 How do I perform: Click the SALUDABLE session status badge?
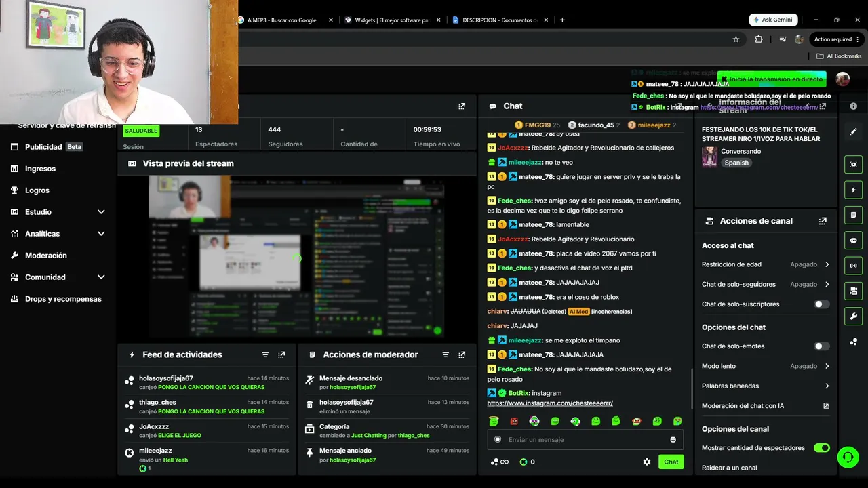141,131
